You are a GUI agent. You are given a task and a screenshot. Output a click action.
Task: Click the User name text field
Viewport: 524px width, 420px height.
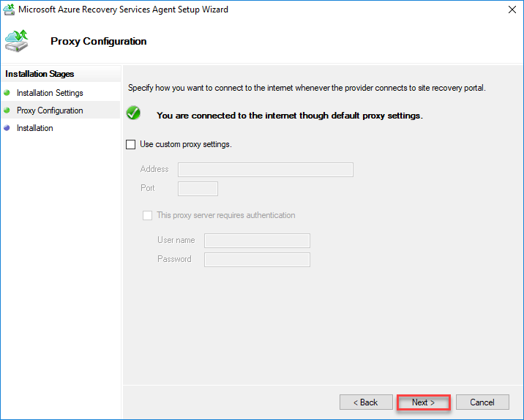coord(257,241)
